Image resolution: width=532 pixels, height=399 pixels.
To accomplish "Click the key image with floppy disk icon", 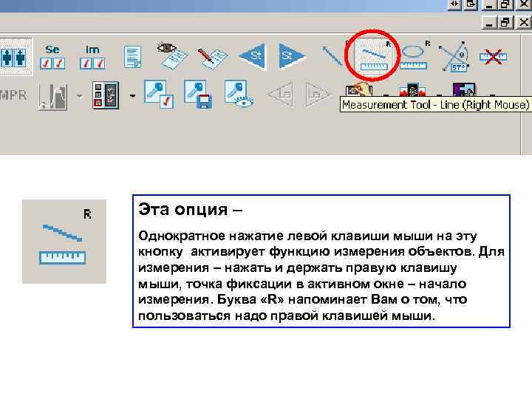I will click(198, 94).
